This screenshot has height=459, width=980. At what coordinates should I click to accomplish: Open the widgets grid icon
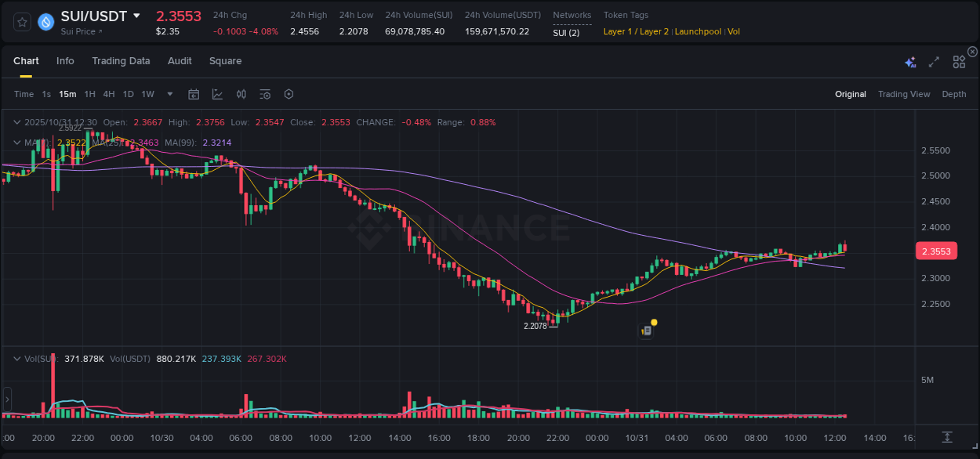958,60
